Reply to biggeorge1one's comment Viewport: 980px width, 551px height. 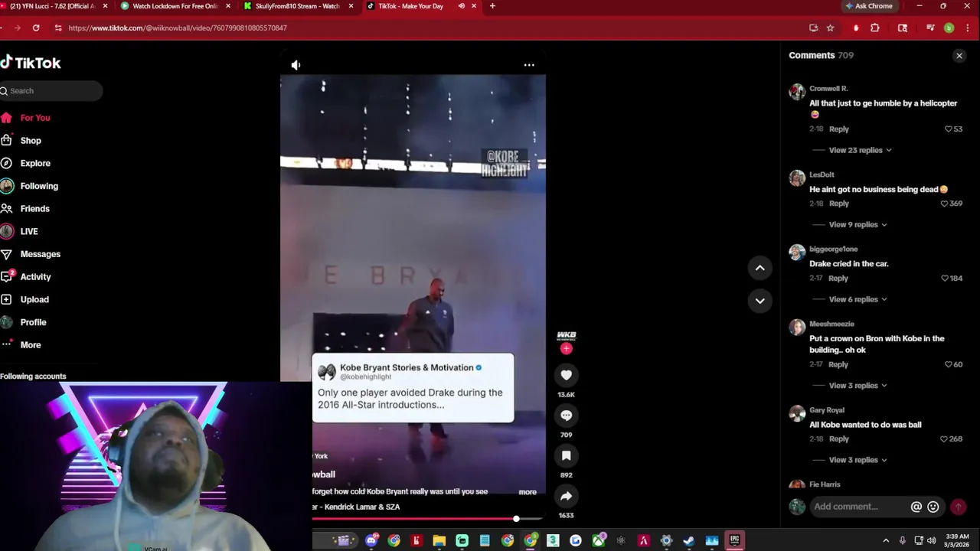[838, 279]
